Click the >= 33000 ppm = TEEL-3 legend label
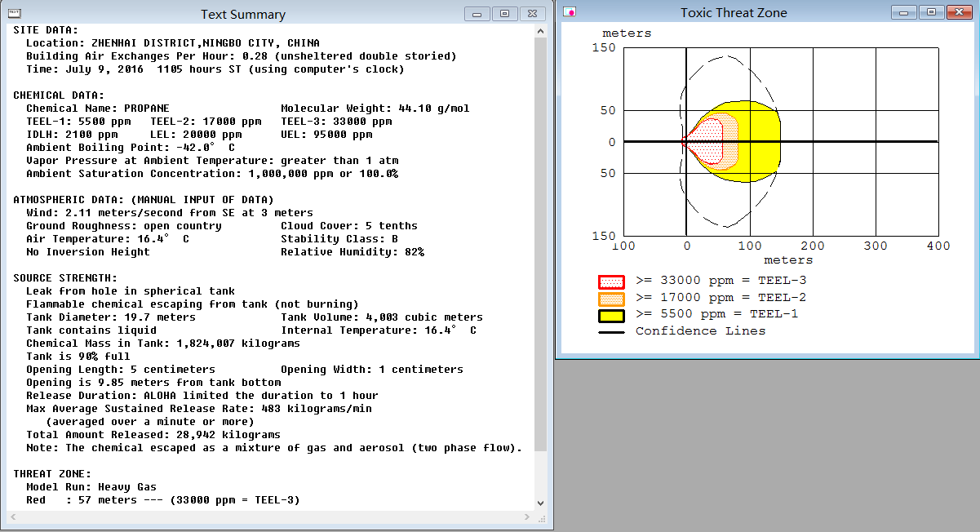 (x=721, y=282)
